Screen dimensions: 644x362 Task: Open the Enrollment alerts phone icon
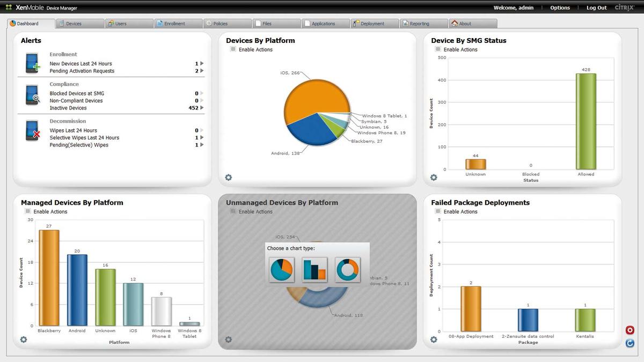point(33,63)
